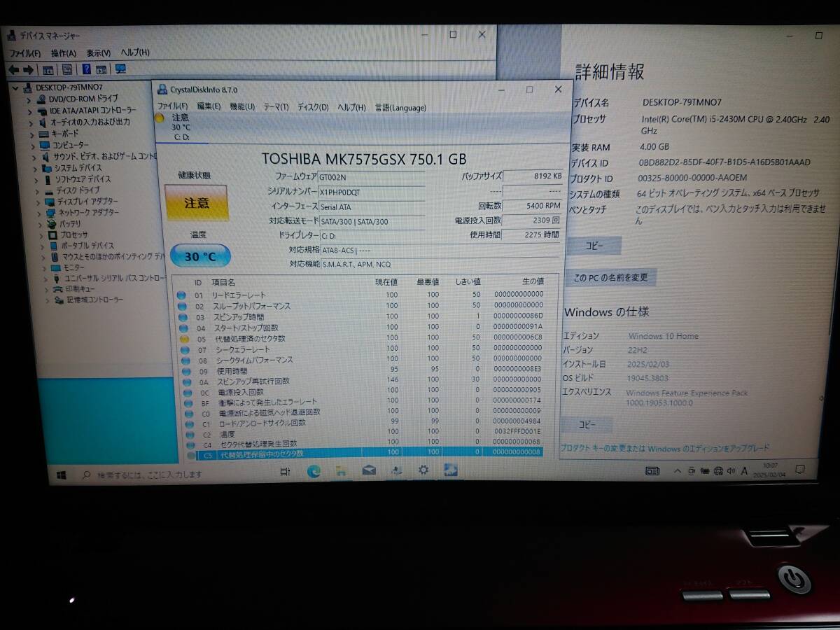Screen dimensions: 840x630
Task: Click この PC の名前を変更 button
Action: point(610,277)
